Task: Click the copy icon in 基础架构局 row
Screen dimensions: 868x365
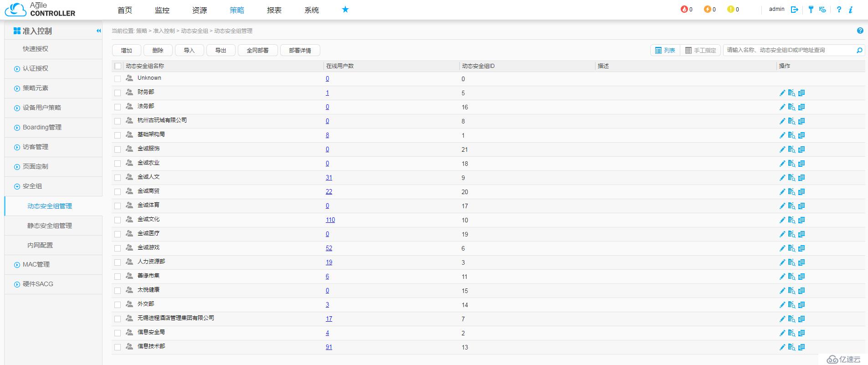Action: 801,135
